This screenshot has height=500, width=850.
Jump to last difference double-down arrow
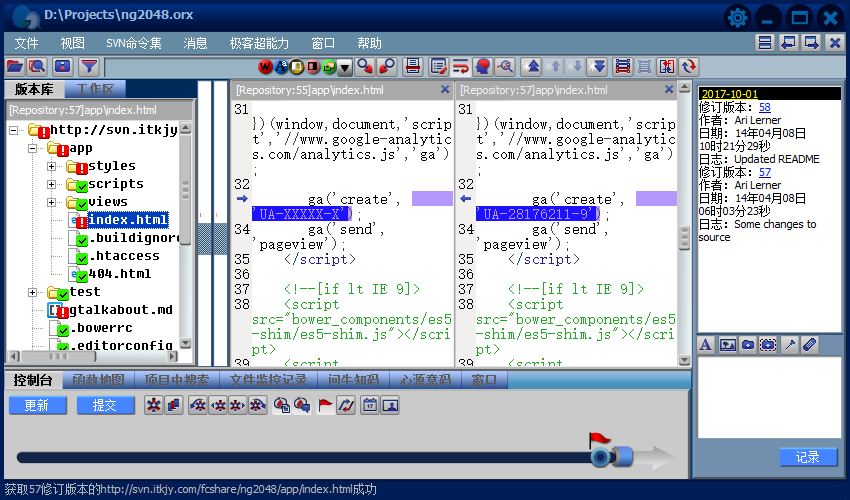tap(597, 67)
